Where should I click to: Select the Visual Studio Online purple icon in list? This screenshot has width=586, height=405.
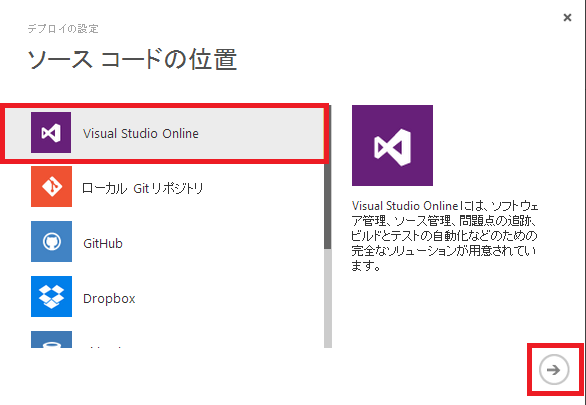pyautogui.click(x=51, y=133)
